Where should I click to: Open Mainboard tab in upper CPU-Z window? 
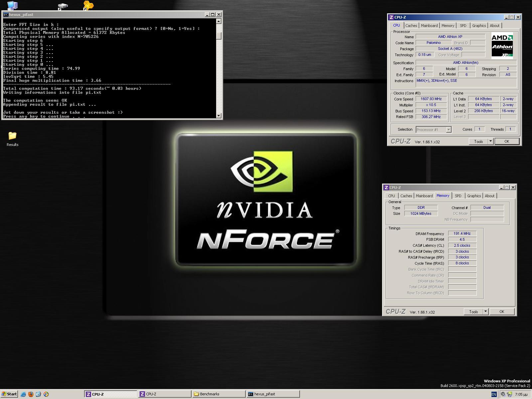click(429, 26)
